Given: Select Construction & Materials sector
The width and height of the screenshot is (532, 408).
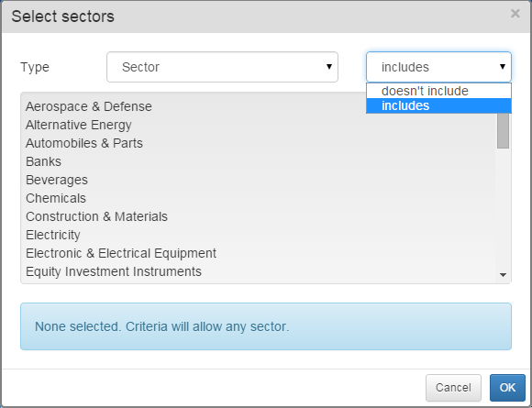Looking at the screenshot, I should point(96,216).
